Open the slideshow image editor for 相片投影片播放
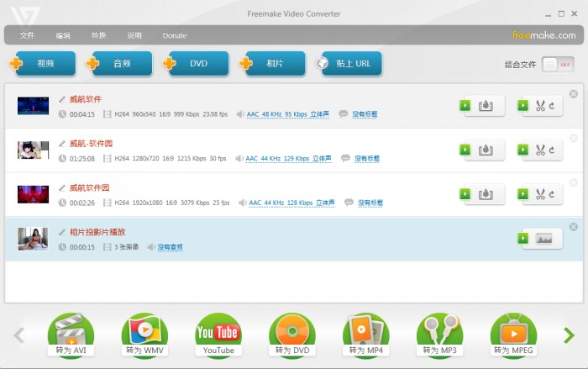Viewport: 588px width, 369px height. [542, 239]
